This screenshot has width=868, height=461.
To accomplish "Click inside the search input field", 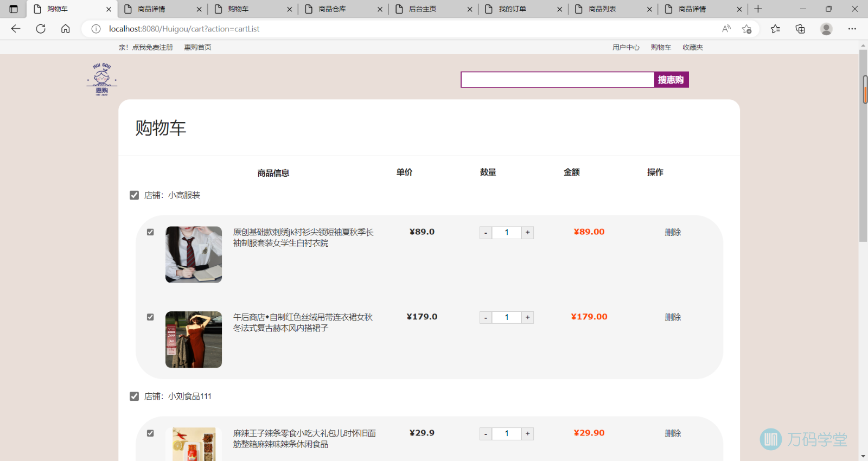I will [x=557, y=80].
